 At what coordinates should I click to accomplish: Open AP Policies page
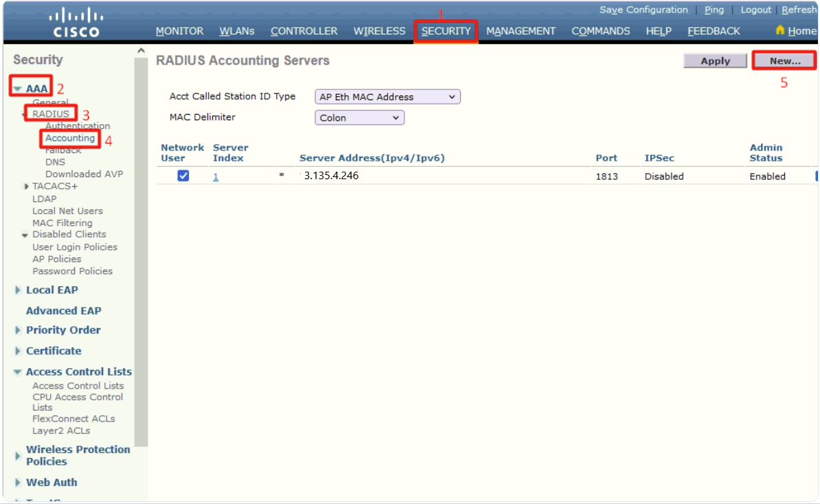[56, 259]
